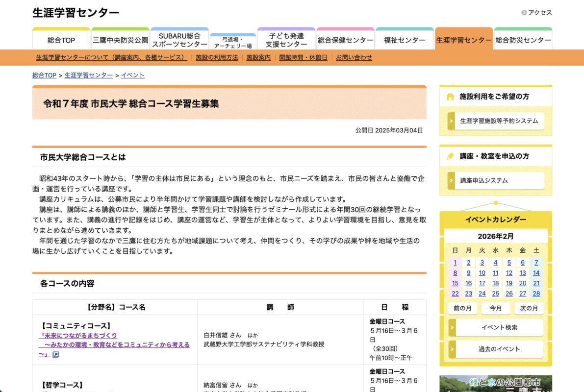
Task: Open 施設の利用方法 in the sub menu
Action: (x=217, y=57)
